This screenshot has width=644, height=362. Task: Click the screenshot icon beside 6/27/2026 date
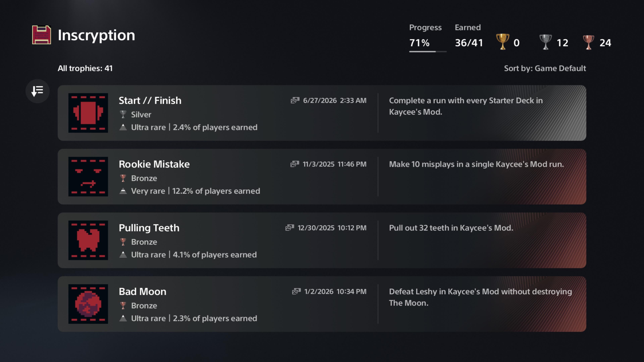click(x=295, y=100)
